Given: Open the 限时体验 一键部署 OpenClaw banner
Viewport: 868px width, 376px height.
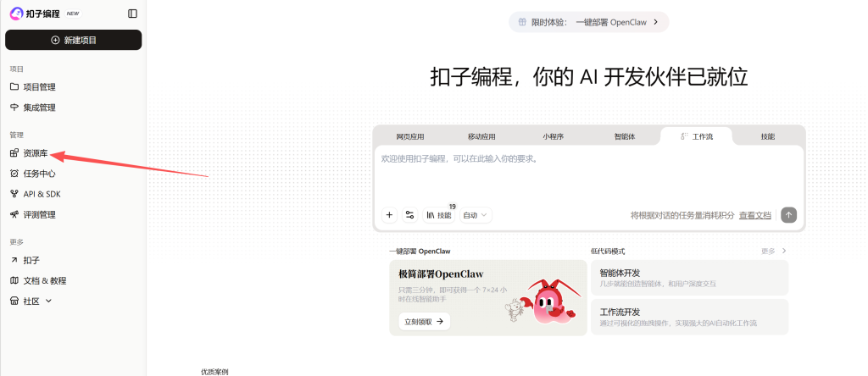Looking at the screenshot, I should point(589,22).
